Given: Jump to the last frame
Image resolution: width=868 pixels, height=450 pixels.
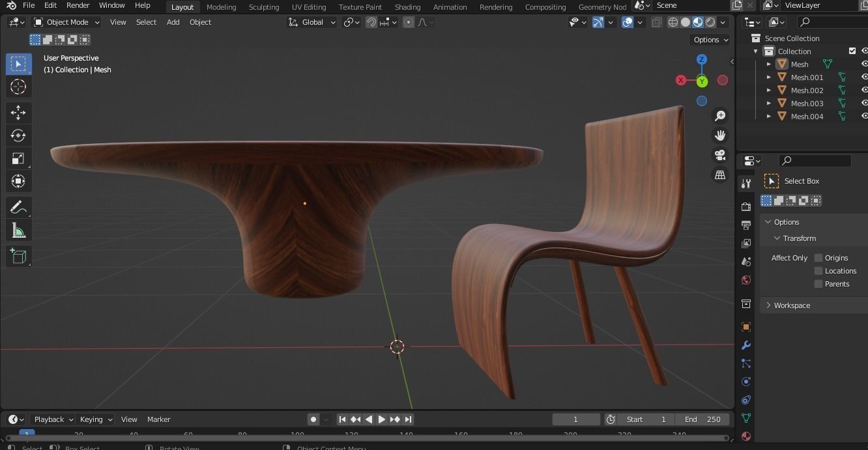Looking at the screenshot, I should click(408, 419).
